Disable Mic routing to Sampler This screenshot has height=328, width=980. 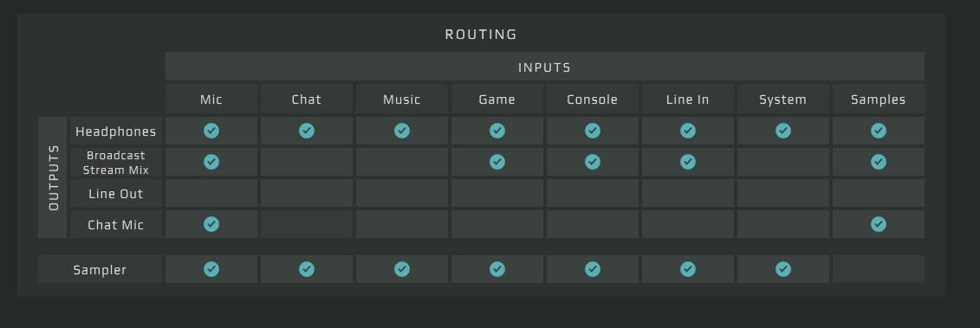pyautogui.click(x=211, y=269)
